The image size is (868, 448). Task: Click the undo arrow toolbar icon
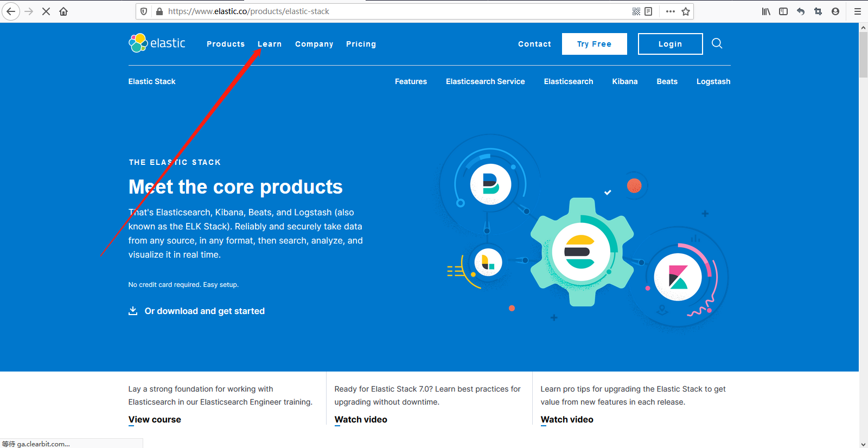tap(801, 11)
